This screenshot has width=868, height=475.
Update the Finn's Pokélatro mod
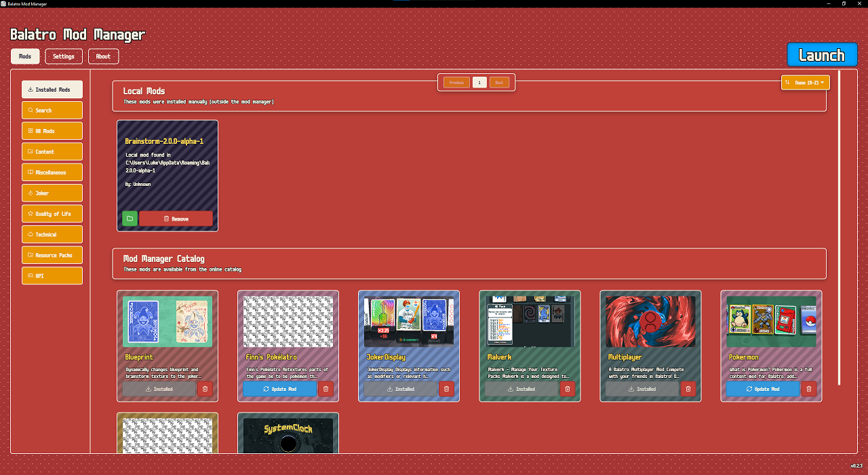point(280,388)
